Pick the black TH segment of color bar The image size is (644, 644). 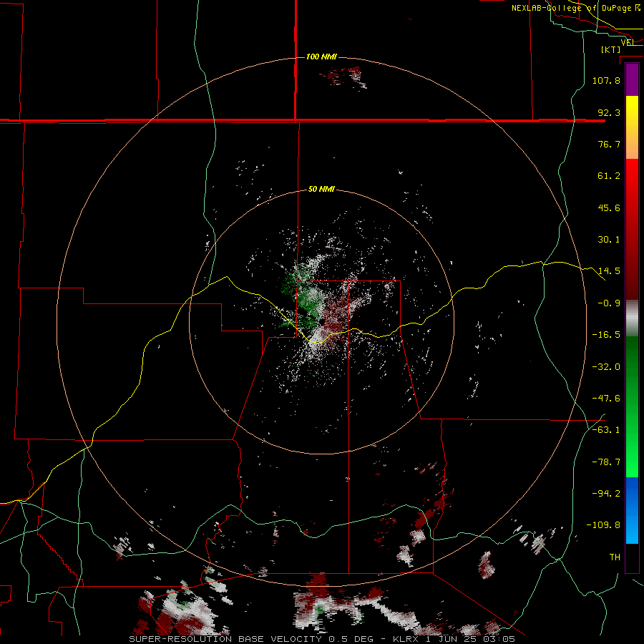[x=632, y=557]
